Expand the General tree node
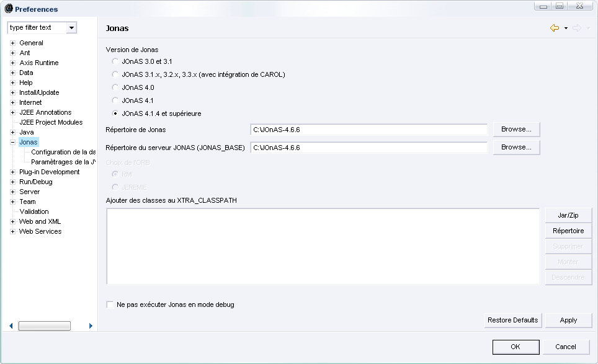 click(12, 43)
